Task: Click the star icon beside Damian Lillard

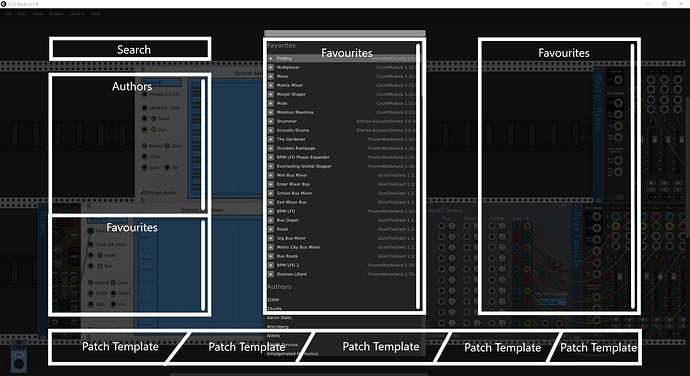Action: point(271,274)
